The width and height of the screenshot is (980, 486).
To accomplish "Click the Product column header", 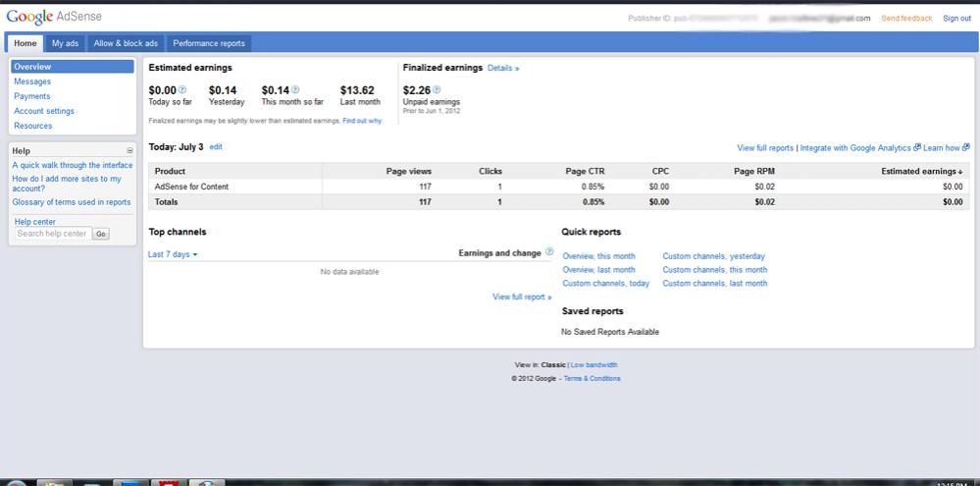I will tap(170, 172).
